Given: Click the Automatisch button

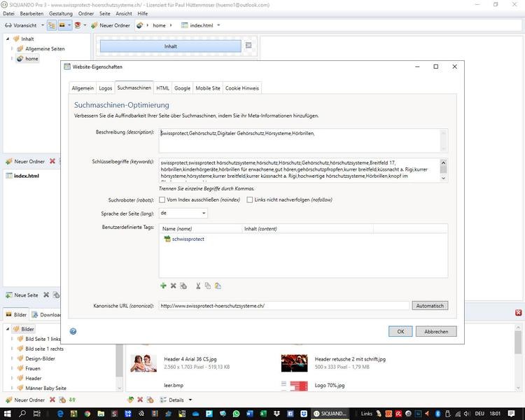Looking at the screenshot, I should point(430,306).
